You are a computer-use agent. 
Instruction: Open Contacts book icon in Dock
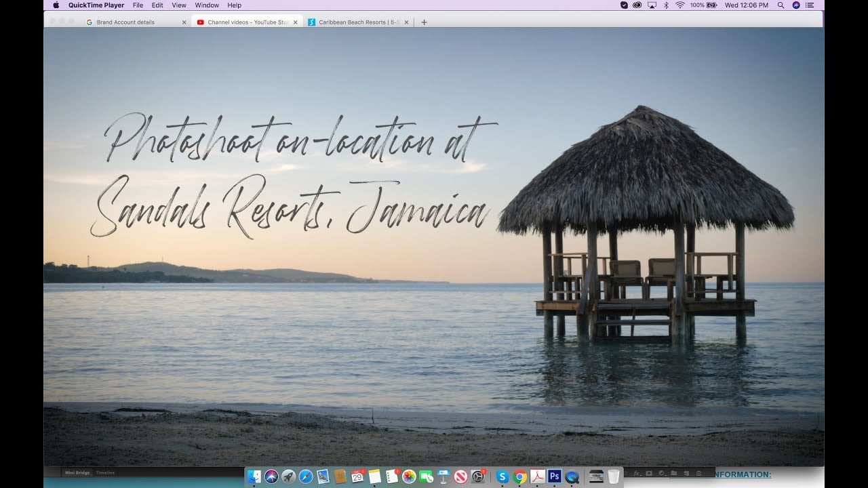[x=340, y=476]
